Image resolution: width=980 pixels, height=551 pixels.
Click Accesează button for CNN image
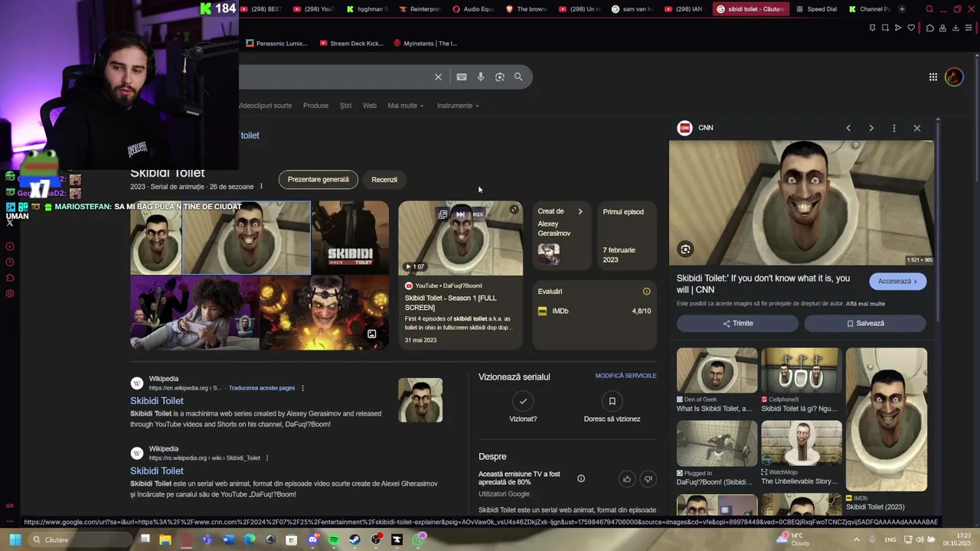point(898,282)
